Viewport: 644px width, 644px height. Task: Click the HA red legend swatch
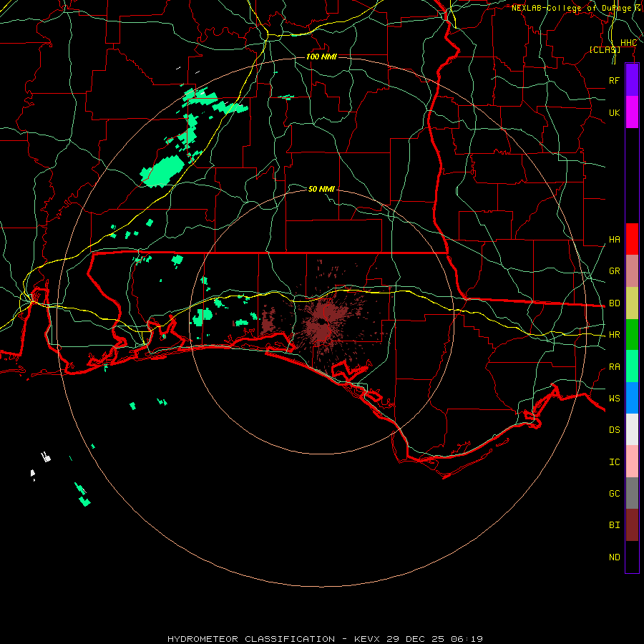pos(632,239)
